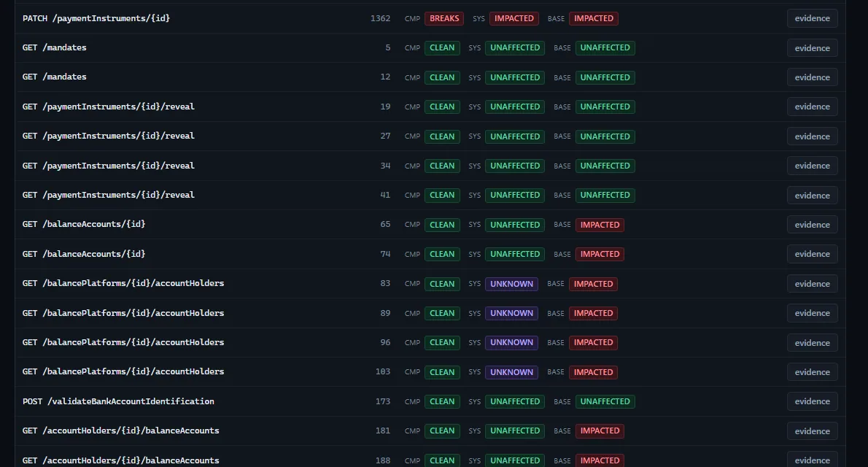Open evidence for balanceAccounts row numbered 181
This screenshot has height=467, width=868.
coord(812,431)
